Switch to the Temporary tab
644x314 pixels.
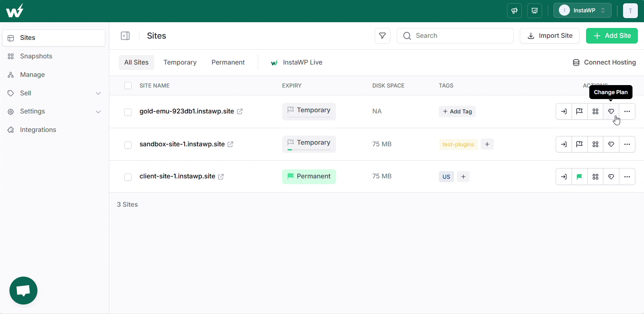pos(180,62)
